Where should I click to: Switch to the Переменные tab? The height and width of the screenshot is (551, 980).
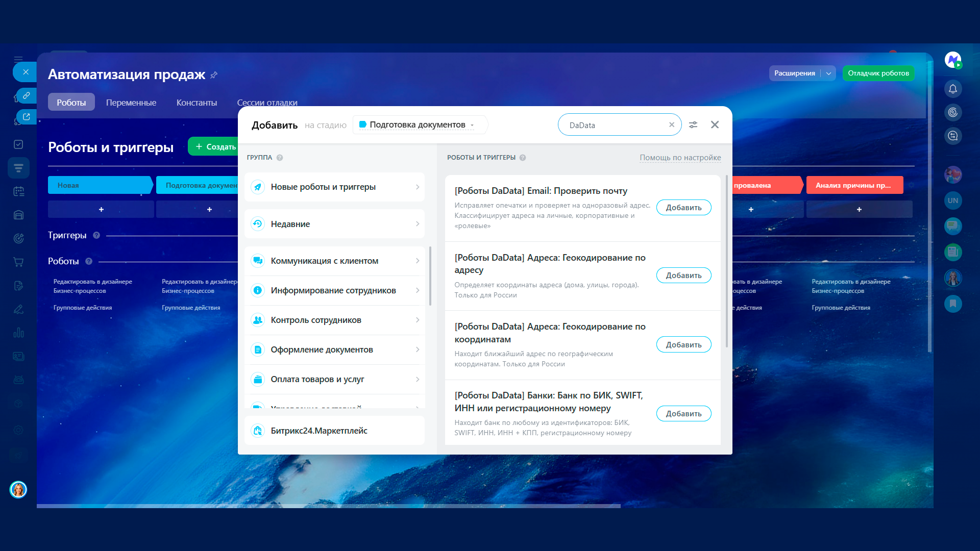[131, 103]
